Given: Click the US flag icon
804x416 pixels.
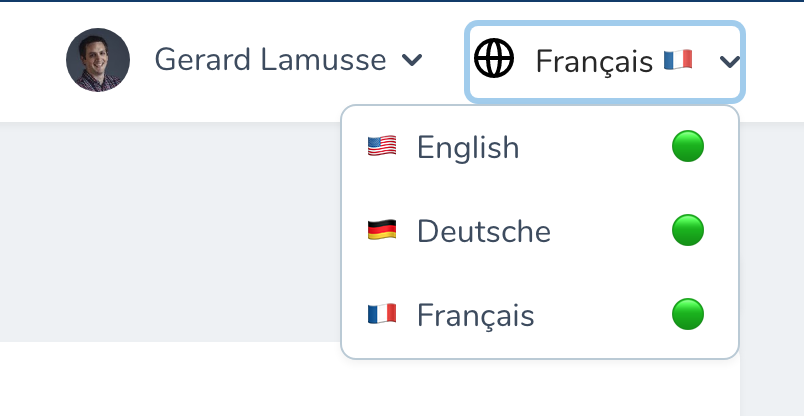Looking at the screenshot, I should click(382, 146).
